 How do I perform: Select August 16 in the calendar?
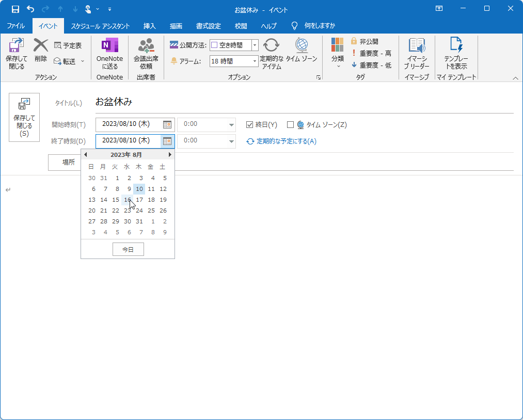pos(128,200)
